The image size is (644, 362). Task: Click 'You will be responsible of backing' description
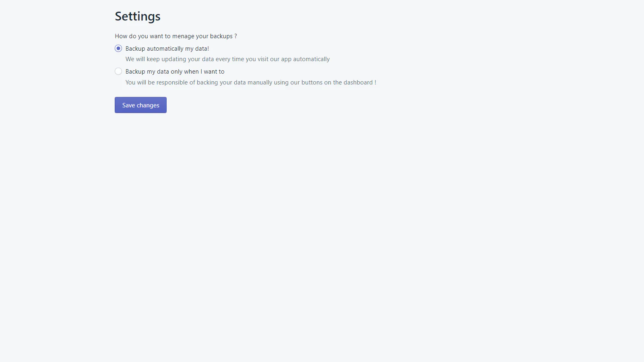(x=251, y=82)
